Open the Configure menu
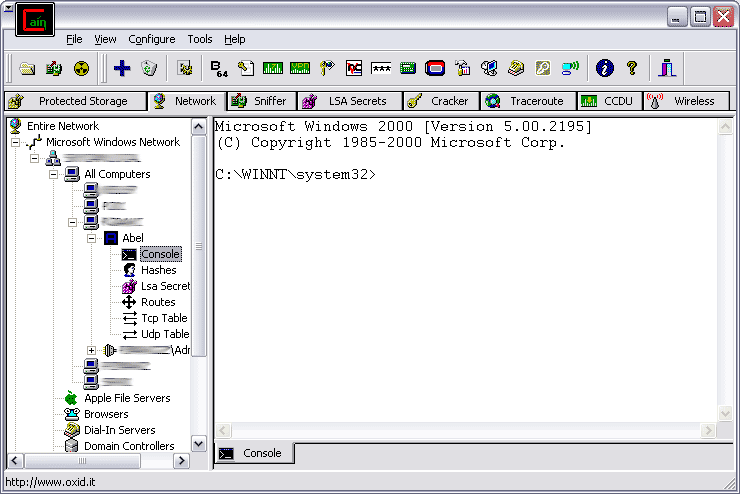Viewport: 740px width, 494px height. 151,39
